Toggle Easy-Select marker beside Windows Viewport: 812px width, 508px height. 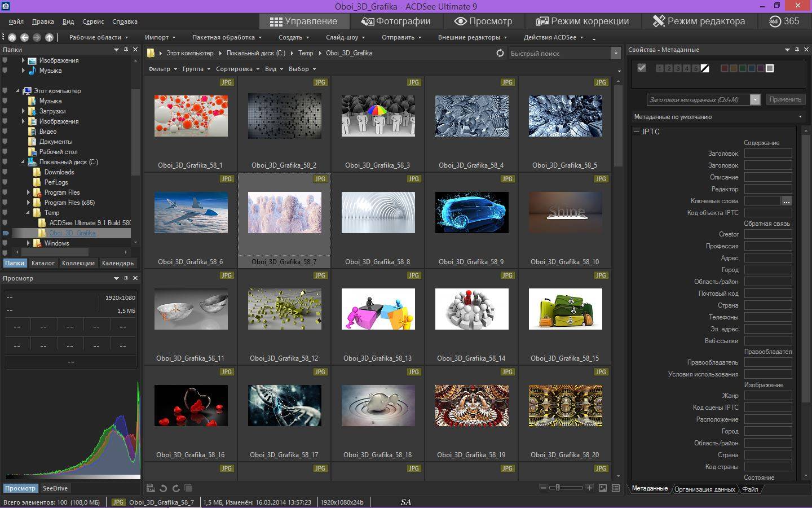click(5, 243)
